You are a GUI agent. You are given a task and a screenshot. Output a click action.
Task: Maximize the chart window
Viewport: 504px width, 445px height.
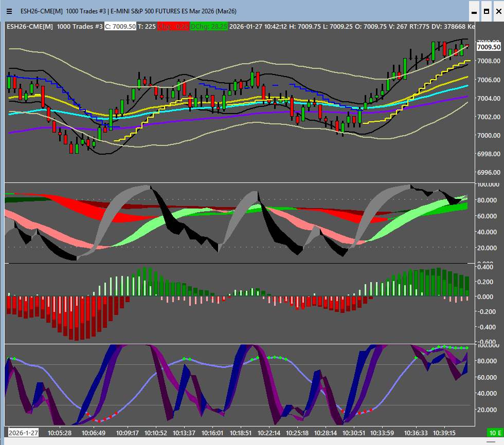click(486, 11)
